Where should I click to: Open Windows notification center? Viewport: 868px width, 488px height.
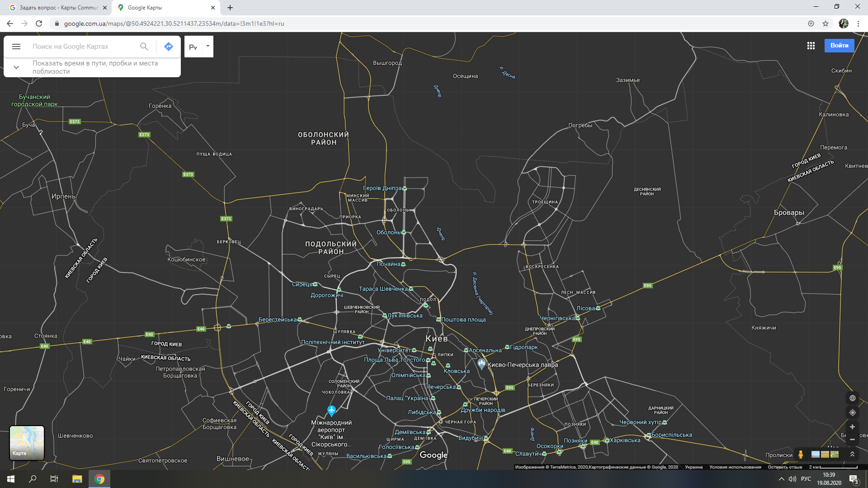[x=854, y=479]
